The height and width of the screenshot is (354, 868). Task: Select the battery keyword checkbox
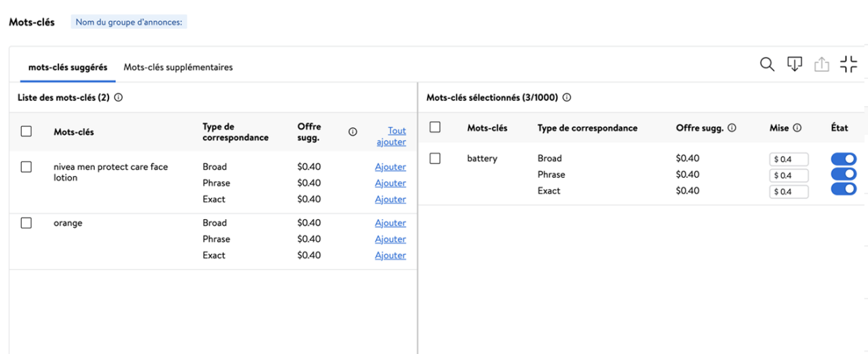435,159
